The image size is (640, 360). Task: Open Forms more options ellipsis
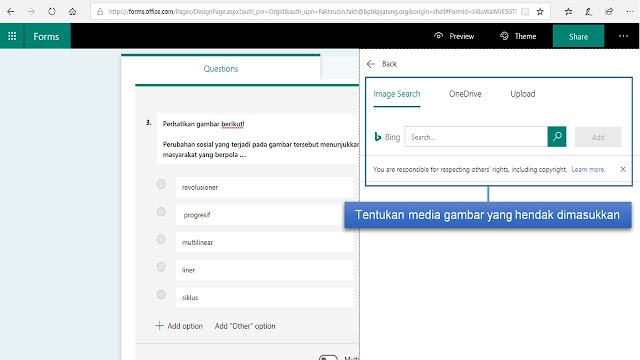[623, 36]
